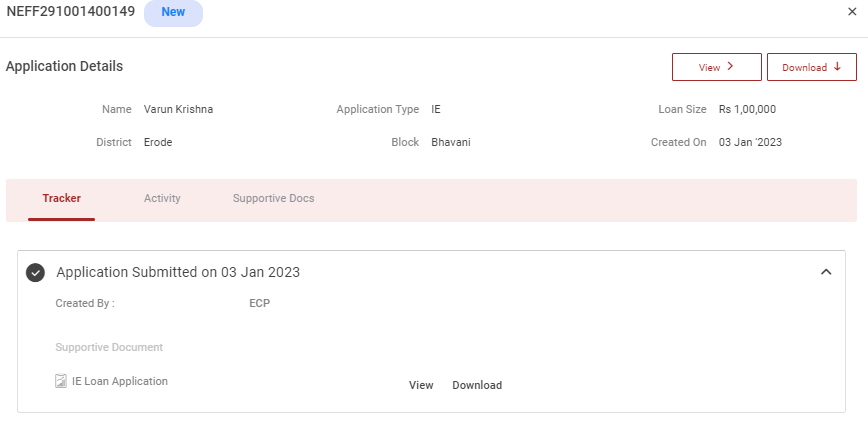The width and height of the screenshot is (868, 444).
Task: Click the New status badge
Action: [x=173, y=13]
